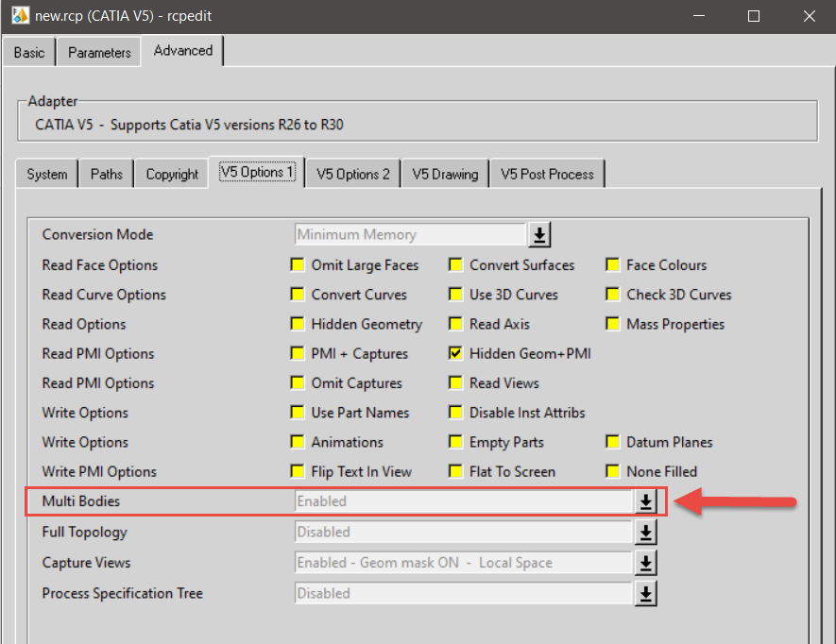Image resolution: width=836 pixels, height=644 pixels.
Task: Uncheck Hidden Geom+PMI checkbox
Action: [x=455, y=353]
